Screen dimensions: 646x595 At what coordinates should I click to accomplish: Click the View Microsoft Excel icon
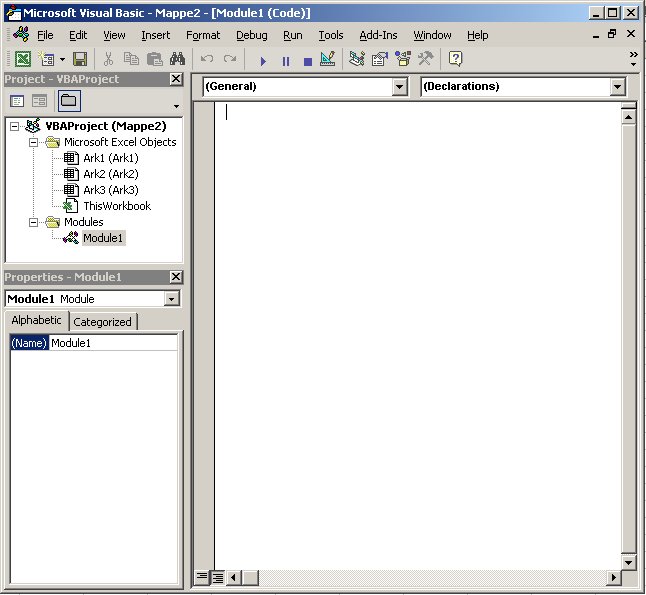pyautogui.click(x=22, y=60)
